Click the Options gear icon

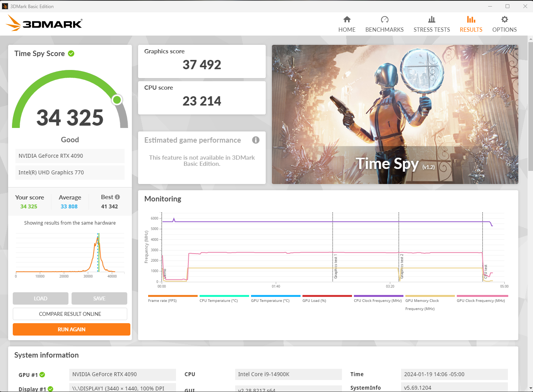coord(504,19)
